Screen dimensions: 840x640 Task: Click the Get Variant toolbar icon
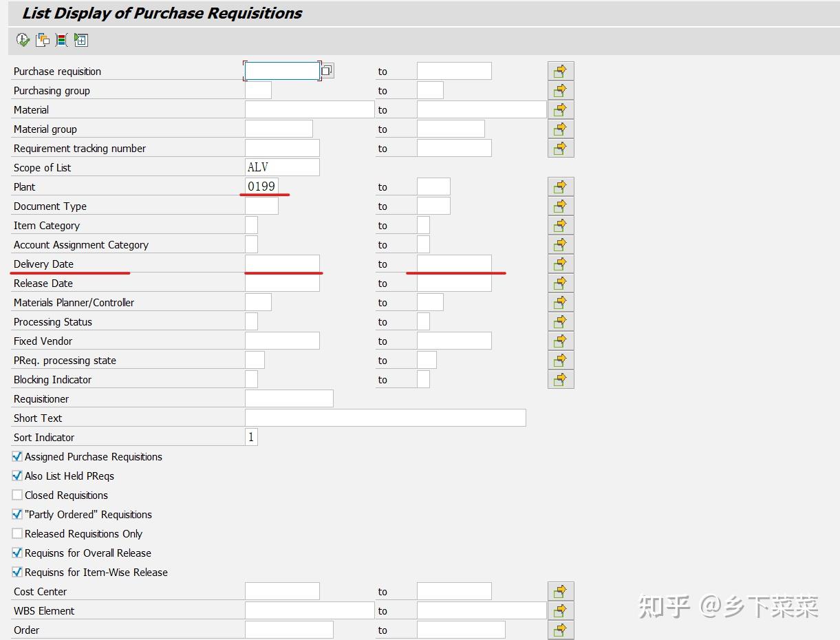[43, 41]
